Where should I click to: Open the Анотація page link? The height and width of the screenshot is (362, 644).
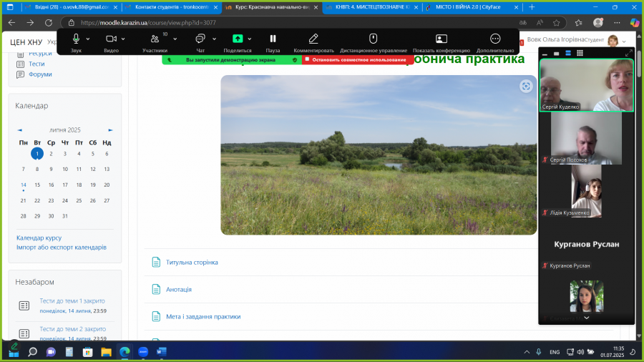179,289
